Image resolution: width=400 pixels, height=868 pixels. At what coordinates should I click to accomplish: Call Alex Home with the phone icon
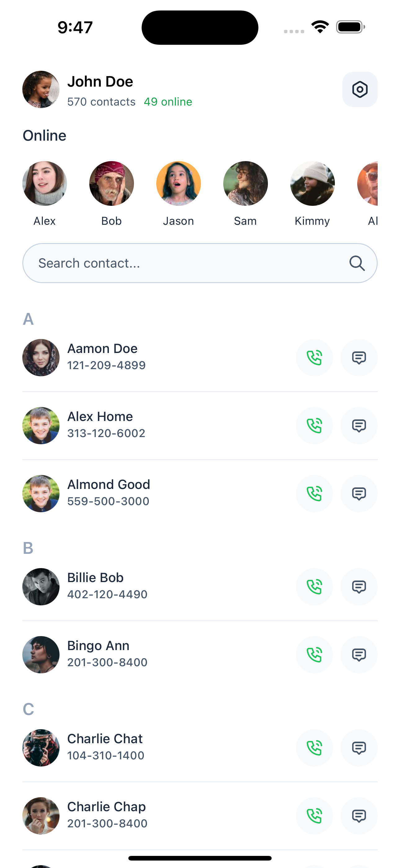point(314,426)
